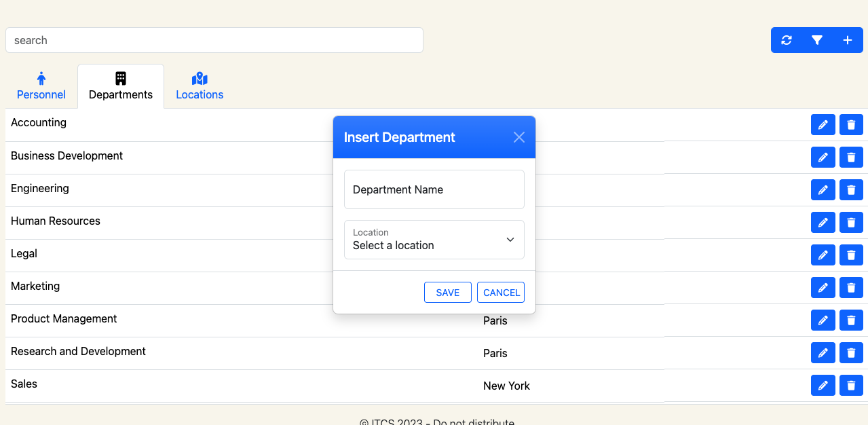868x425 pixels.
Task: Switch to the Personnel tab
Action: (x=41, y=86)
